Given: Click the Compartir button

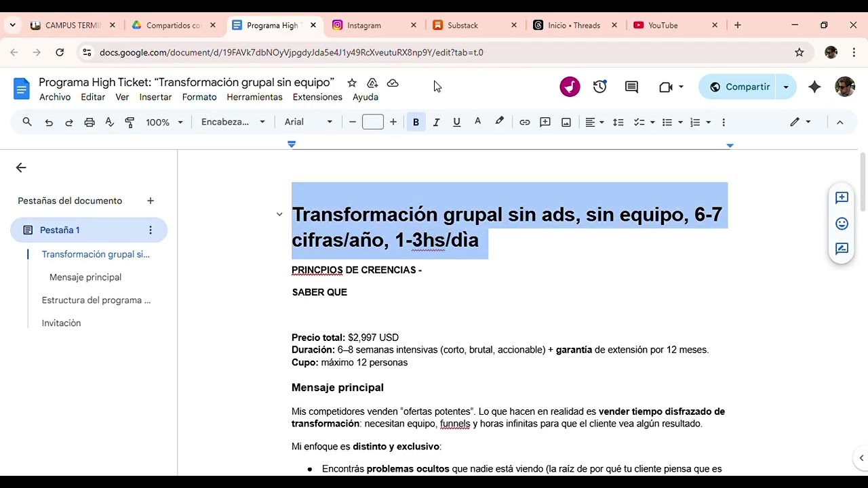Looking at the screenshot, I should [739, 87].
